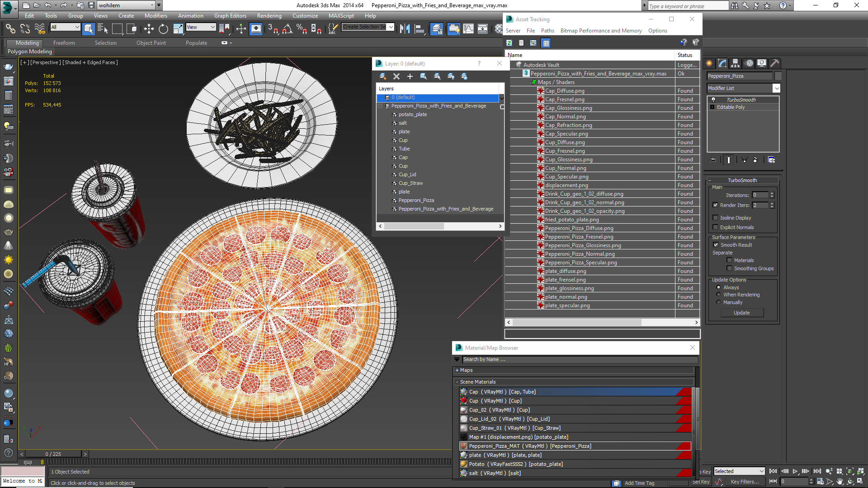Viewport: 868px width, 488px height.
Task: Open the Graph Editors menu
Action: pos(230,16)
